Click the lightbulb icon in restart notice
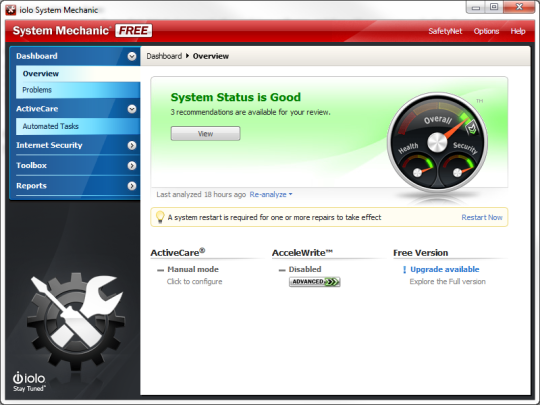Viewport: 540px width, 405px height. tap(160, 217)
